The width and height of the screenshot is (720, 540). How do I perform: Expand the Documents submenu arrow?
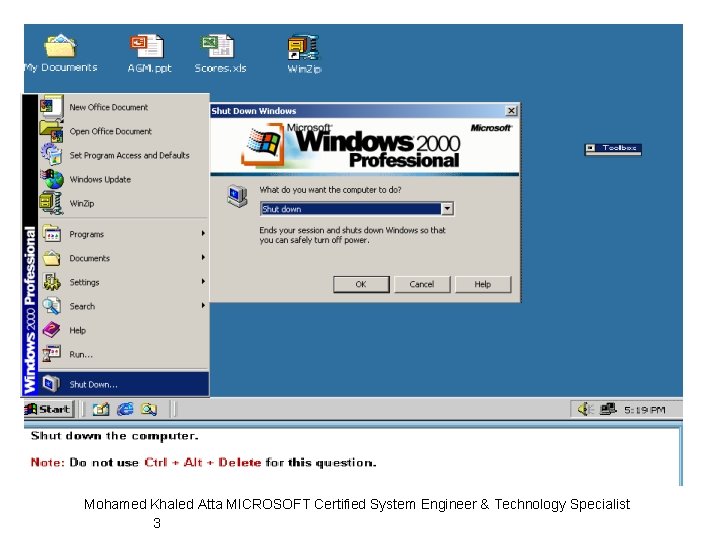pyautogui.click(x=203, y=257)
